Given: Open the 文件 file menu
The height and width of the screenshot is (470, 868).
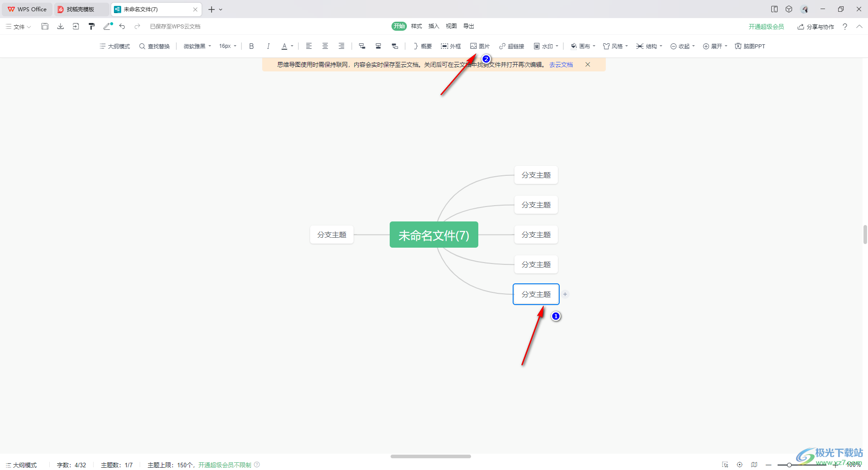Looking at the screenshot, I should 19,27.
